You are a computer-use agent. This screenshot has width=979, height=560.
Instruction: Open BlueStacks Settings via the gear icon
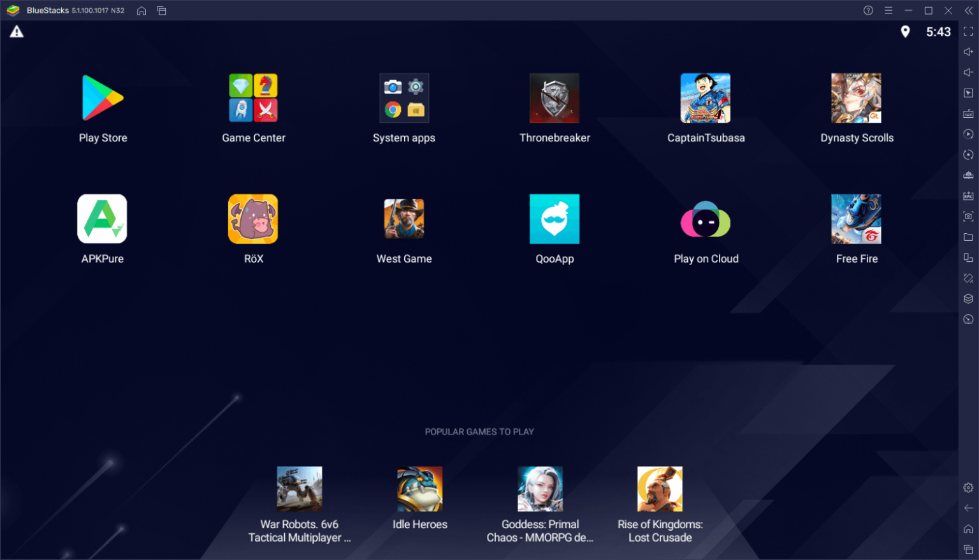tap(968, 486)
